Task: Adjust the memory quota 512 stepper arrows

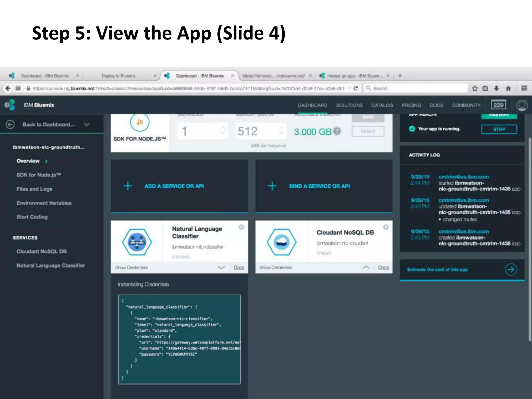Action: [x=281, y=130]
